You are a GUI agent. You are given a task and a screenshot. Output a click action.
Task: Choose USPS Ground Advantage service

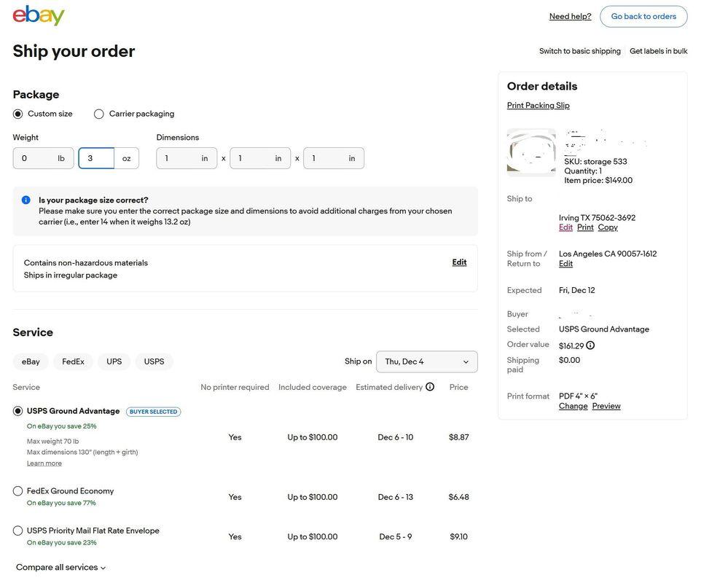pos(17,411)
